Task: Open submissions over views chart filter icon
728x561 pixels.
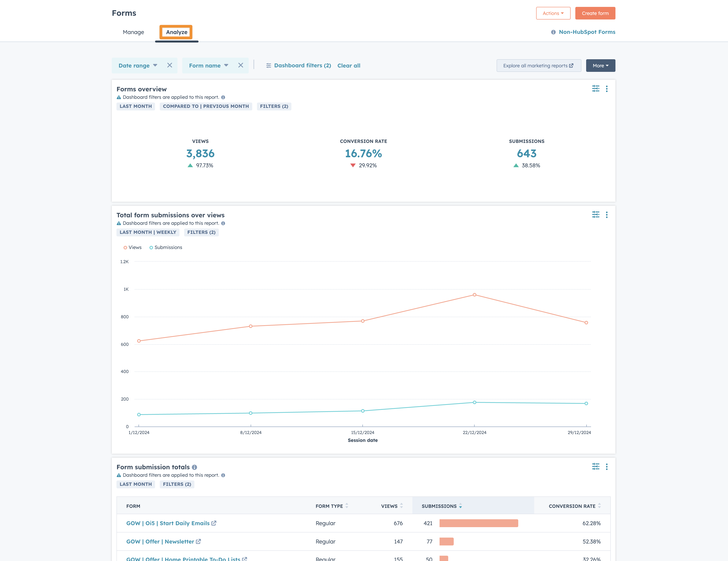Action: tap(595, 215)
